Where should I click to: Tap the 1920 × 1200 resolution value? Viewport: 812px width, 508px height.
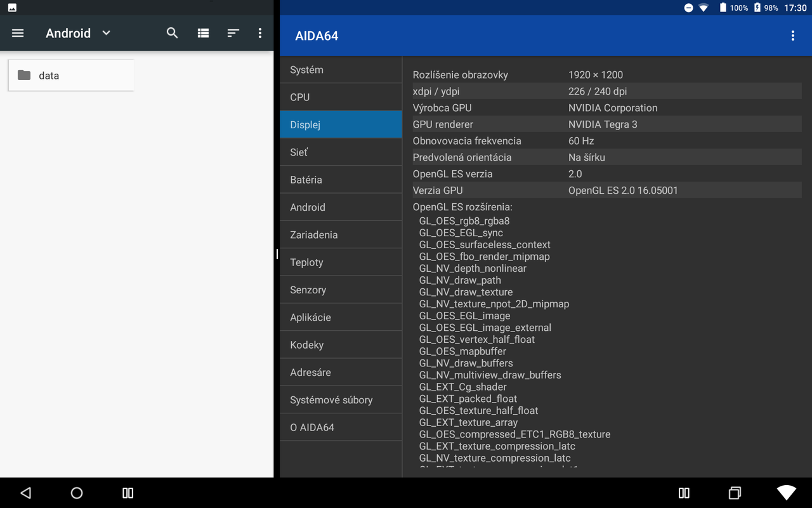(x=596, y=75)
